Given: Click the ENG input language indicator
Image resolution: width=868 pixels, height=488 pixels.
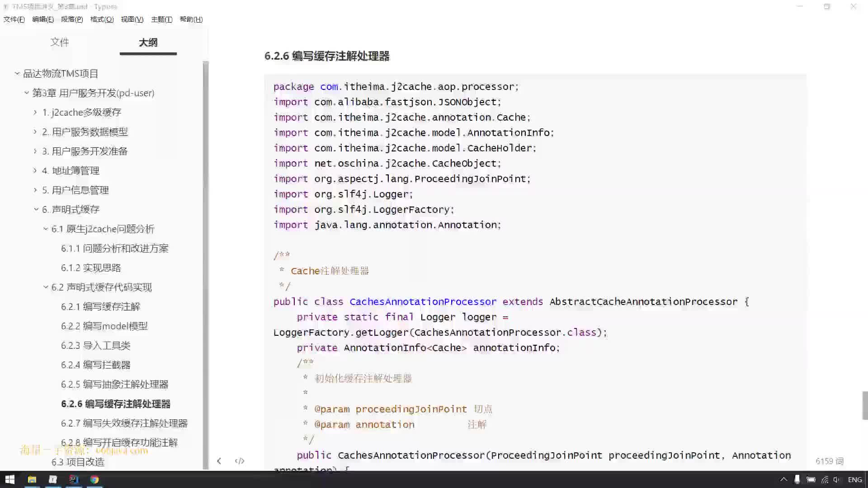Looking at the screenshot, I should (x=854, y=479).
